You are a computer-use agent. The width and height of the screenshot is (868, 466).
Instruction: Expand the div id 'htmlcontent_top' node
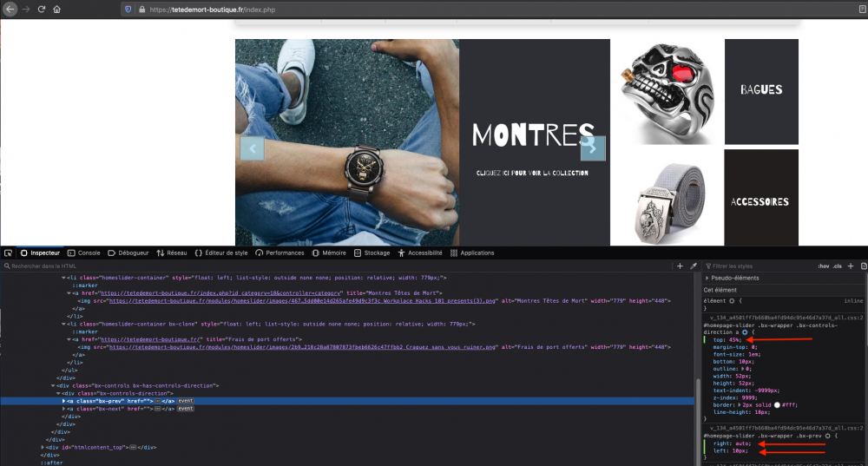point(43,447)
